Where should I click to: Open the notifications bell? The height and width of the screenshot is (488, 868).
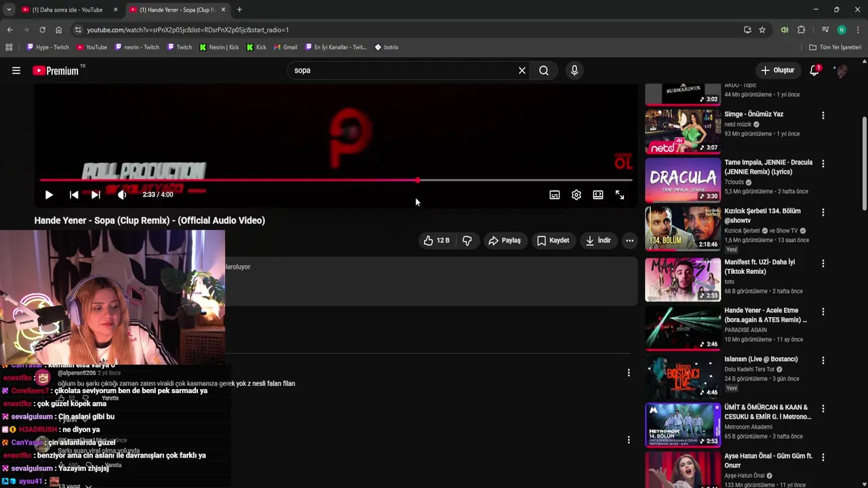814,70
